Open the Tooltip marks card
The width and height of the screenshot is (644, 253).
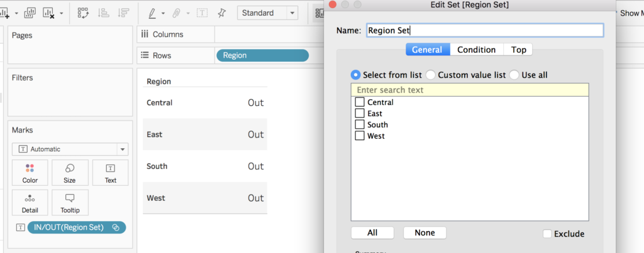click(70, 203)
